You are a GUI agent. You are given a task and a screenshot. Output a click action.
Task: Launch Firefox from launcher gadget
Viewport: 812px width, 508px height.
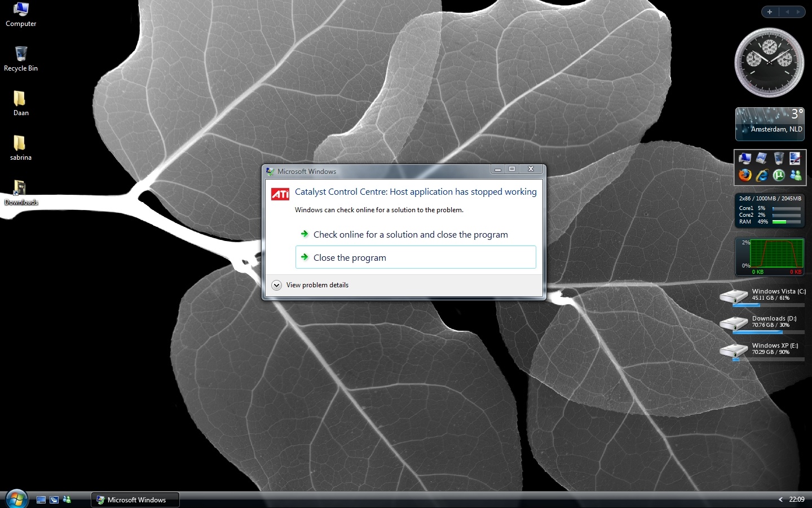pos(744,176)
